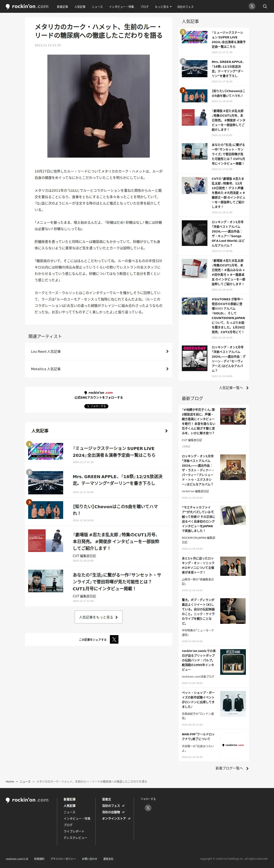Go to Home in the breadcrumb

coord(10,781)
